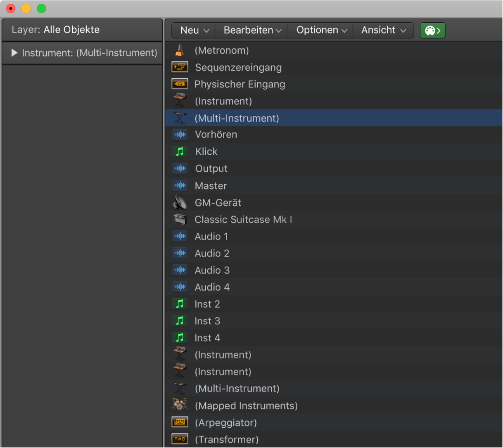Click the Arpeggiator icon
Viewport: 503px width, 448px height.
click(180, 422)
